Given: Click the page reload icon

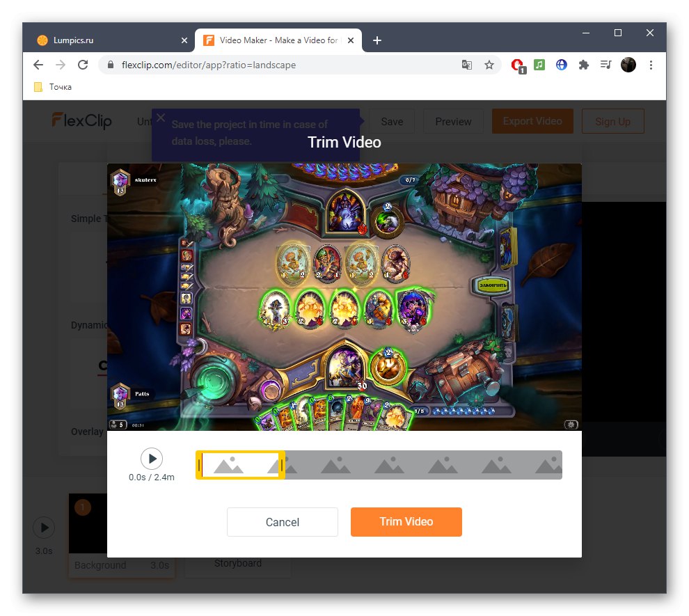Looking at the screenshot, I should pos(83,64).
